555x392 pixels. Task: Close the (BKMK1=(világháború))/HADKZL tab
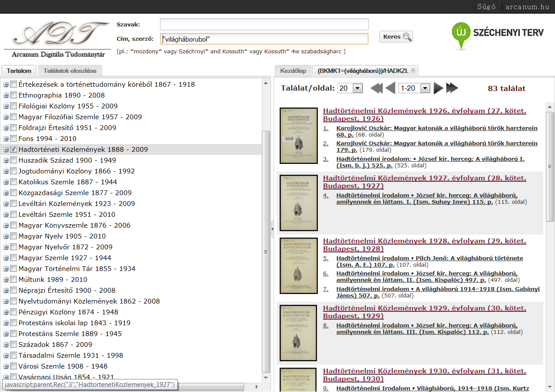pyautogui.click(x=413, y=70)
